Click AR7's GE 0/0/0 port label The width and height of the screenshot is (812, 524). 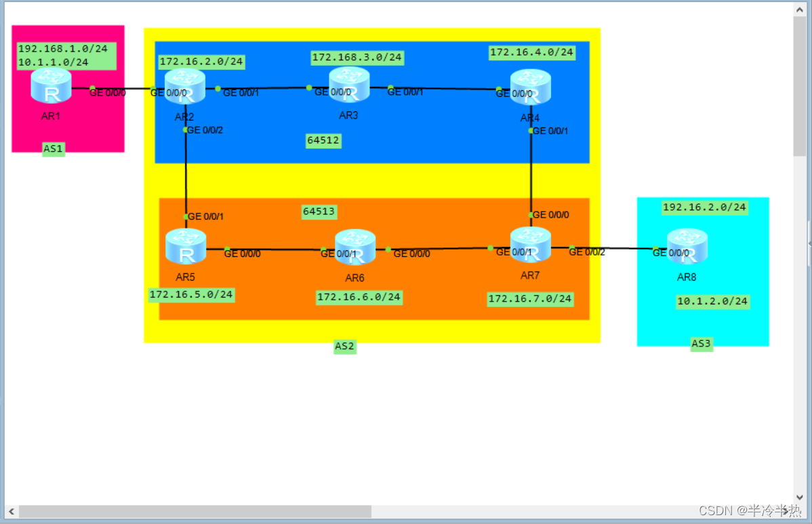[x=551, y=215]
